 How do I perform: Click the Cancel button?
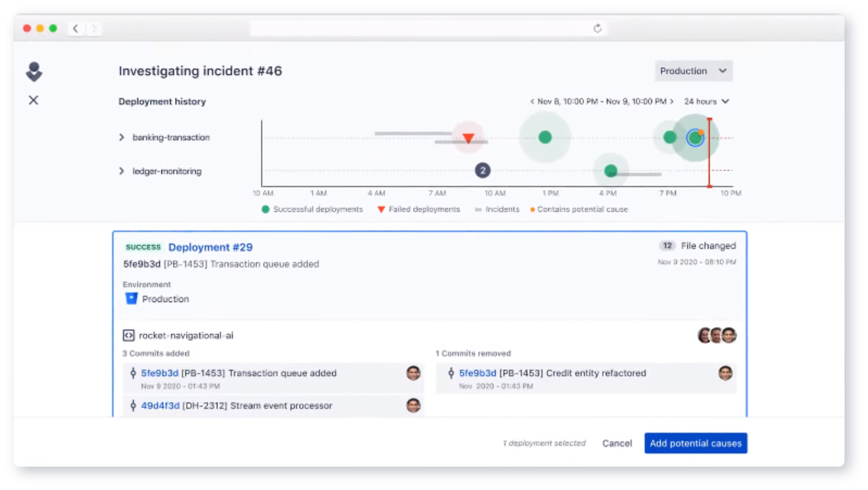(x=617, y=443)
